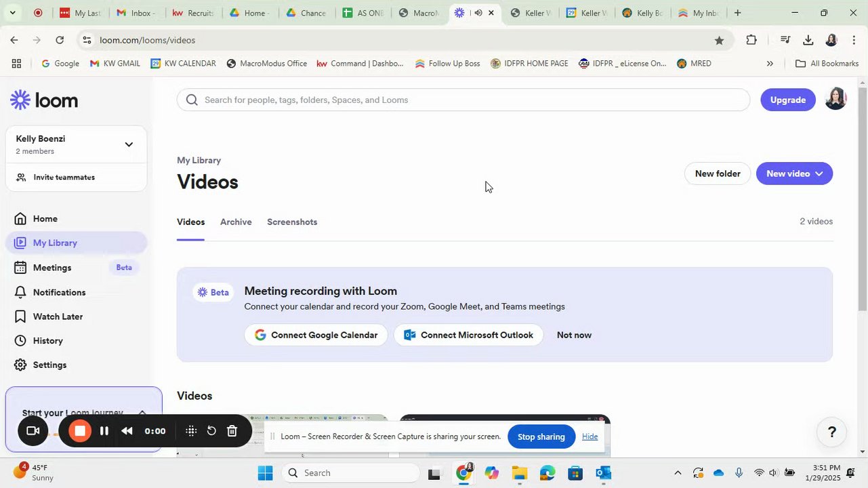
Task: Open Notifications in the sidebar
Action: [x=76, y=292]
